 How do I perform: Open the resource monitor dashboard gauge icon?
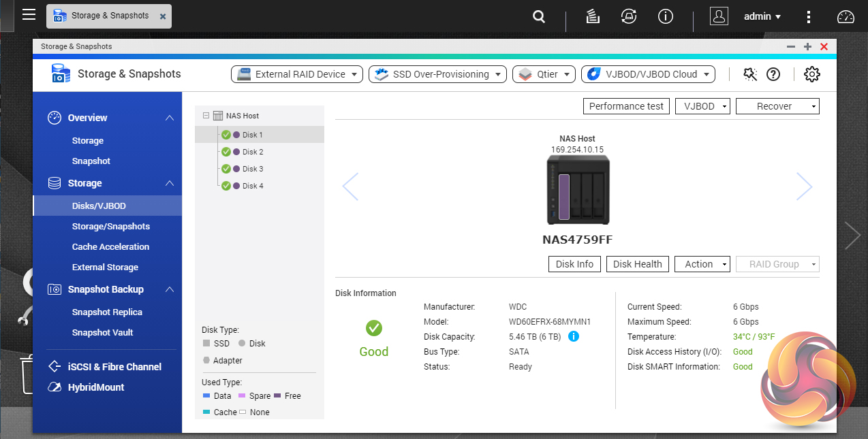846,17
